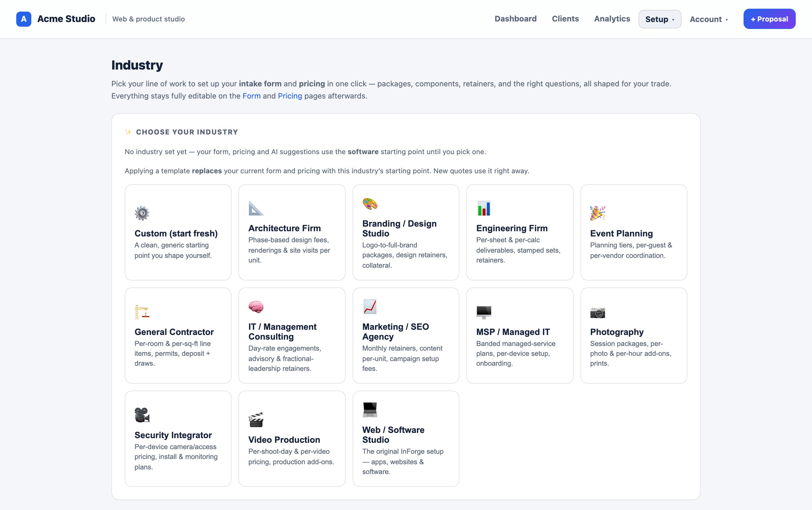Click the bar chart icon for Engineering Firm
The height and width of the screenshot is (510, 812).
point(484,208)
